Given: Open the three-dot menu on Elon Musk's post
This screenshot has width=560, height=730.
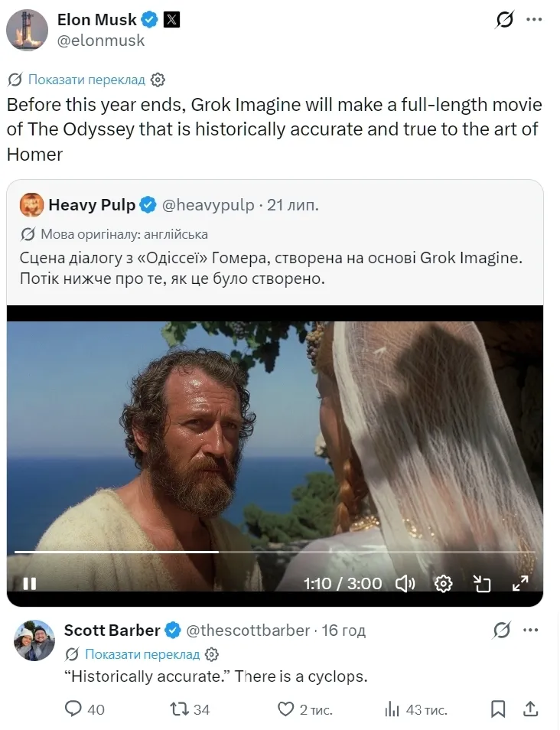Looking at the screenshot, I should click(x=534, y=20).
